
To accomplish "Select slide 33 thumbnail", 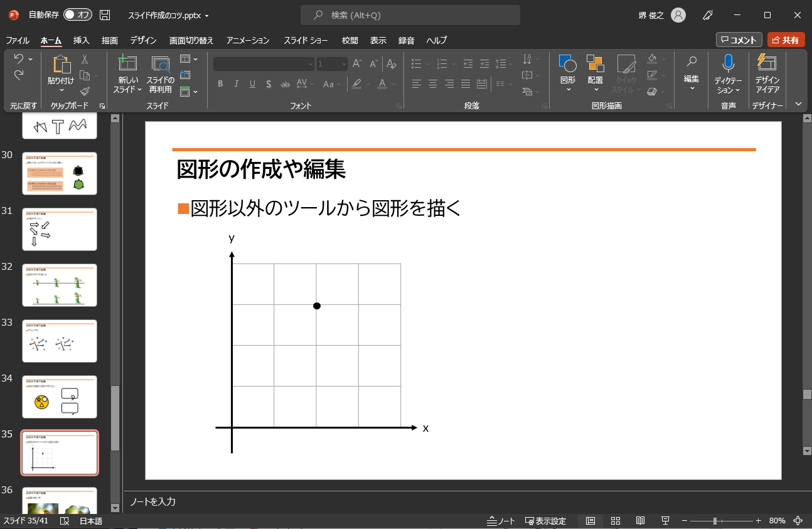I will point(60,341).
